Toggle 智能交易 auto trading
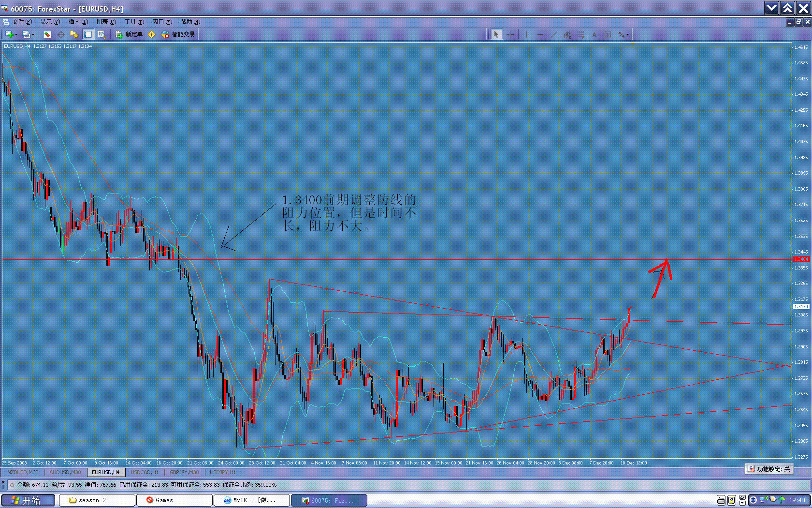812x508 pixels. click(x=178, y=34)
